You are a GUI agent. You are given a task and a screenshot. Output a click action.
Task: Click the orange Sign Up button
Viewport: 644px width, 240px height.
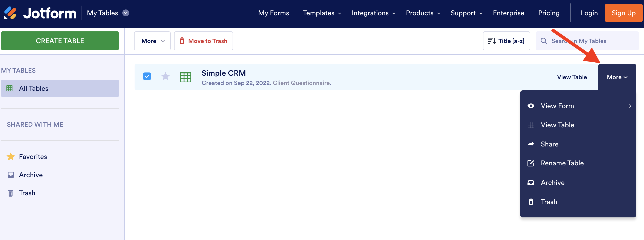[x=624, y=13]
